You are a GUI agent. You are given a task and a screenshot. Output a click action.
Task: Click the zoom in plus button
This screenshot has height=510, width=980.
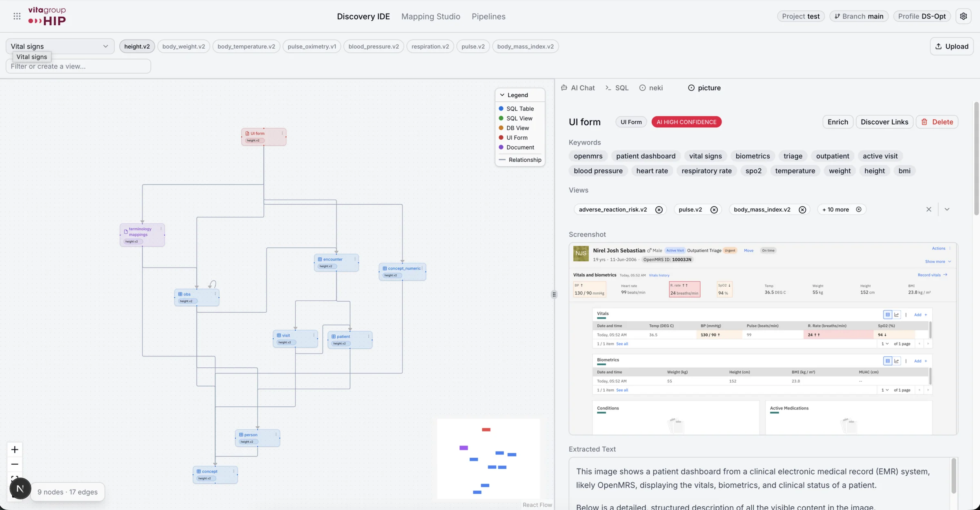(15, 450)
